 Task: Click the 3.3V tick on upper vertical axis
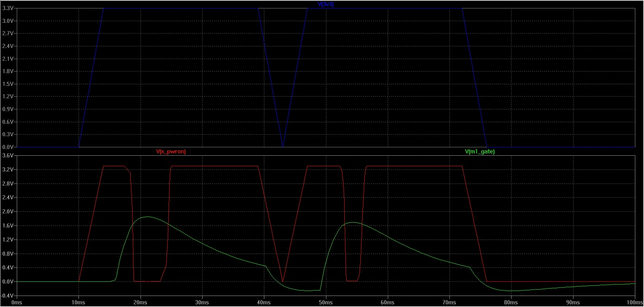[8, 8]
